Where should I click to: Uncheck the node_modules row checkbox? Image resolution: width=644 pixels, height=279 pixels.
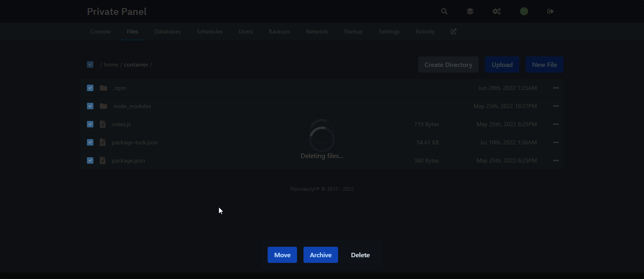click(x=90, y=106)
